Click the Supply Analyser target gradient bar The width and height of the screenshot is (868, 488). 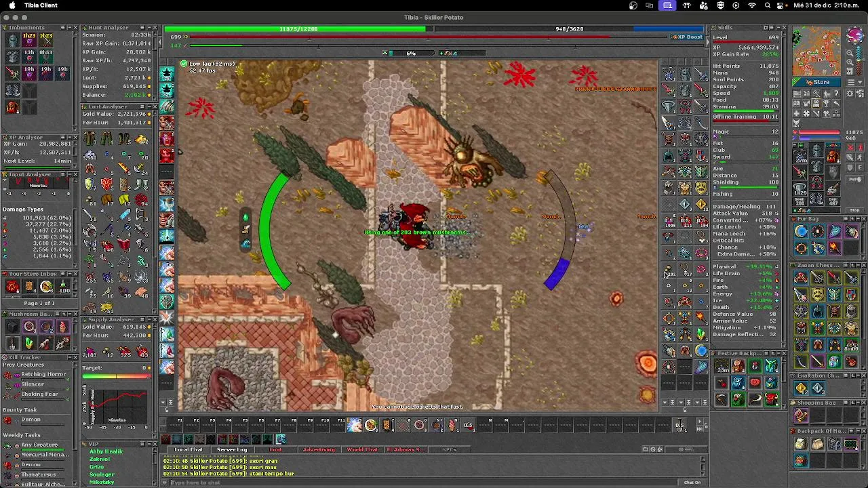click(117, 376)
